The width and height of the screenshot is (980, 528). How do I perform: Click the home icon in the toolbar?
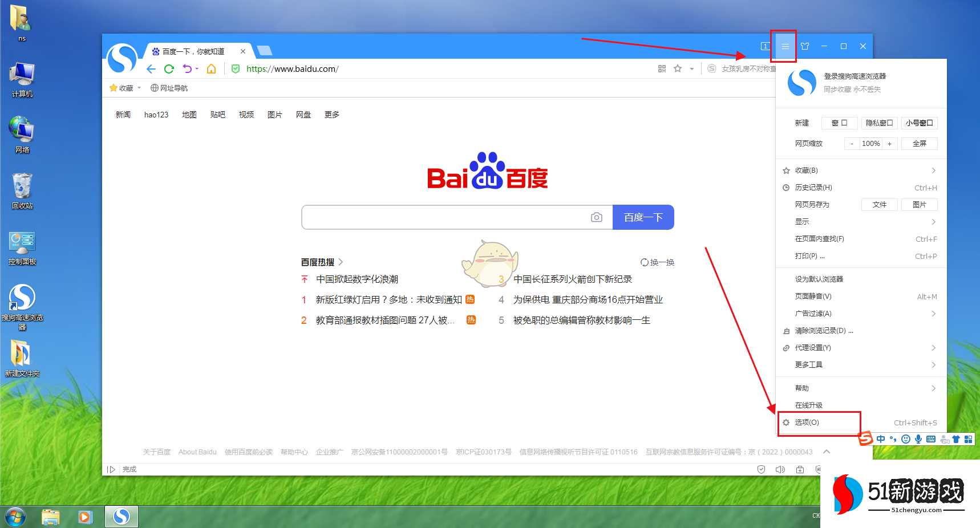coord(211,68)
